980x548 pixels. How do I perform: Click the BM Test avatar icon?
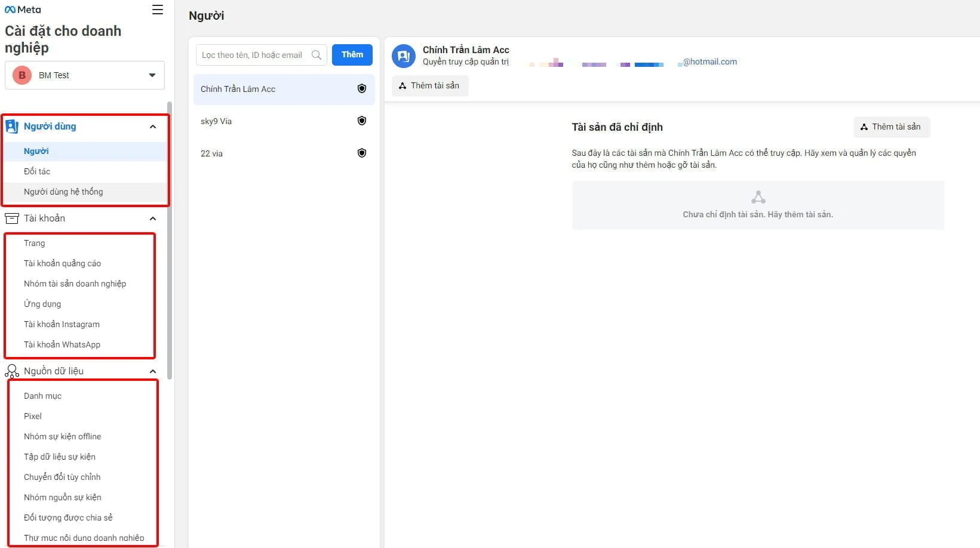pyautogui.click(x=22, y=75)
